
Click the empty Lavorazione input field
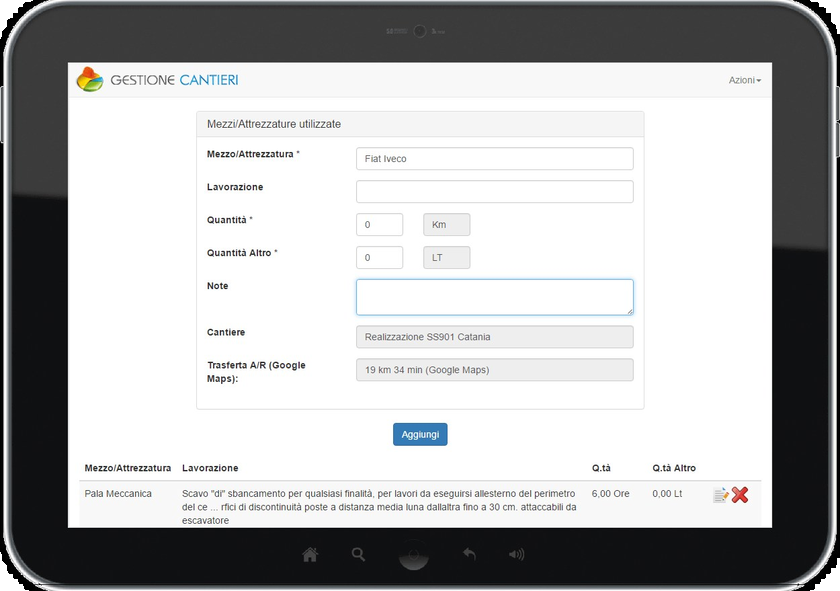[x=494, y=191]
